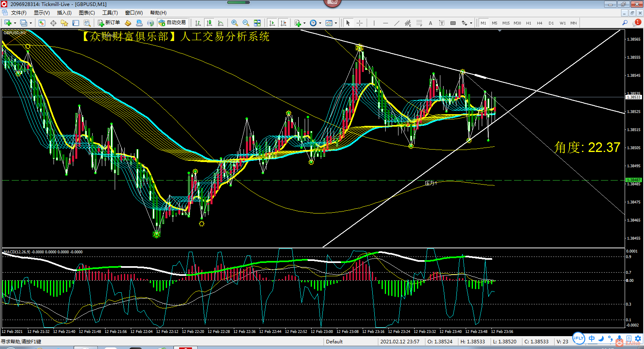The image size is (644, 349).
Task: Switch to M30 timeframe
Action: point(517,23)
